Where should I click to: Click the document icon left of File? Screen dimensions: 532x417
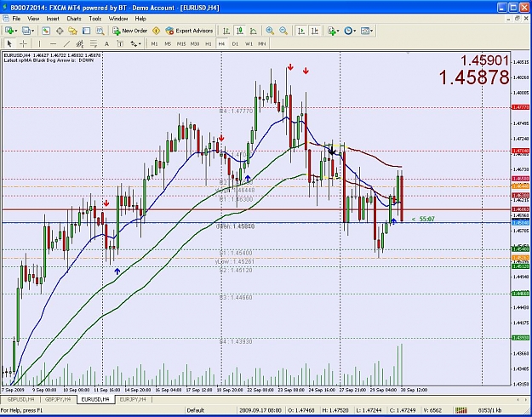coord(5,19)
